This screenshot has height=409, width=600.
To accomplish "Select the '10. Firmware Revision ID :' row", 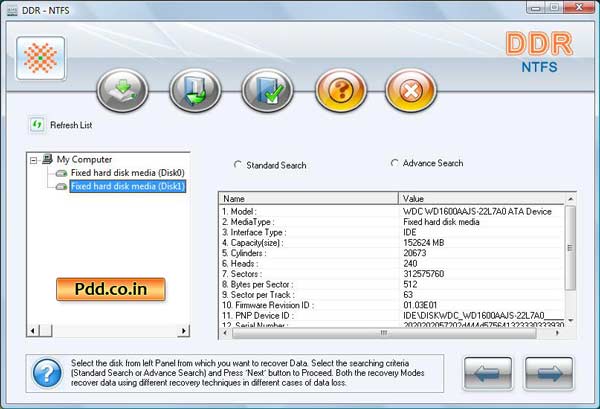I will point(391,305).
